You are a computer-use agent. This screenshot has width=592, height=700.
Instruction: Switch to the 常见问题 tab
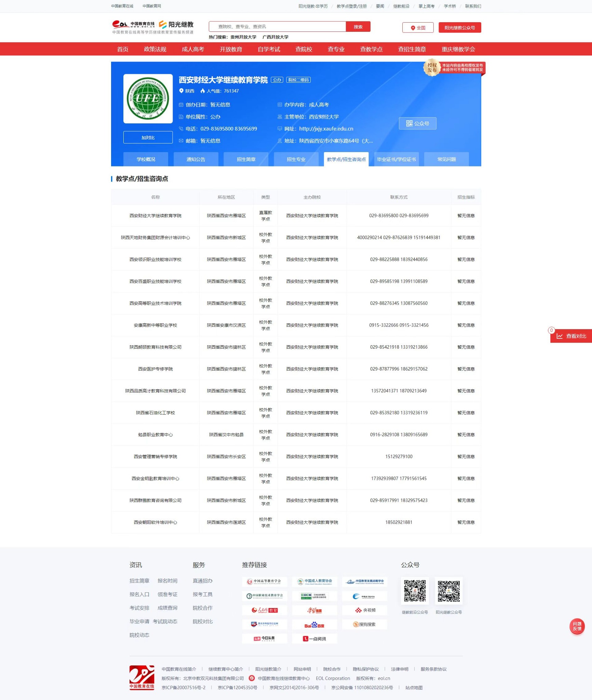tap(446, 159)
